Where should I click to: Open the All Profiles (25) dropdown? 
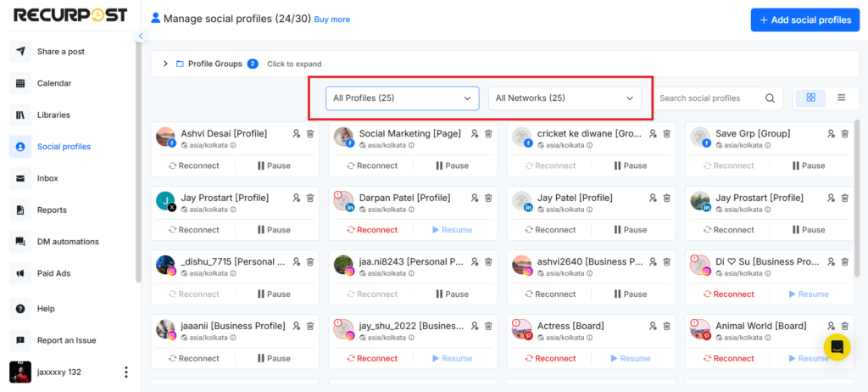tap(403, 98)
